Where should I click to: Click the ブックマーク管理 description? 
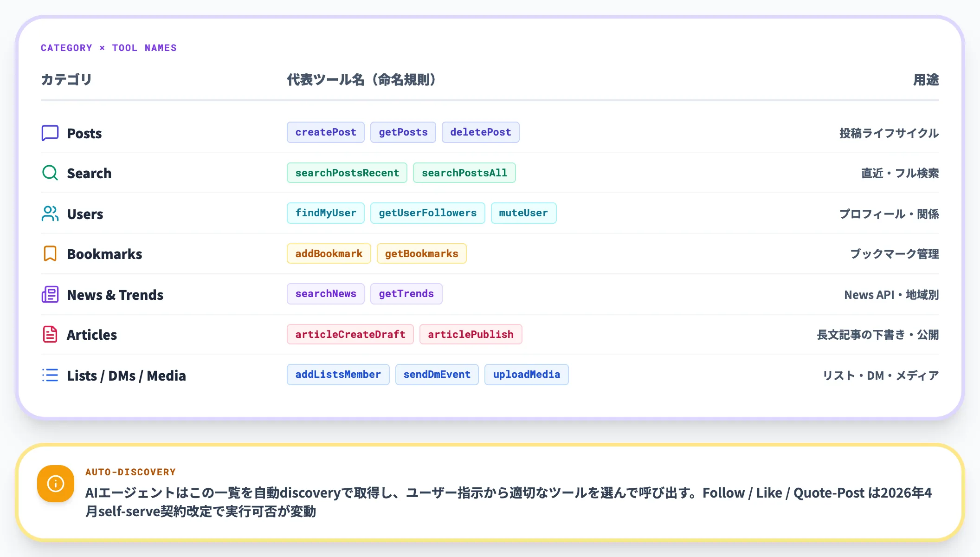(x=895, y=254)
